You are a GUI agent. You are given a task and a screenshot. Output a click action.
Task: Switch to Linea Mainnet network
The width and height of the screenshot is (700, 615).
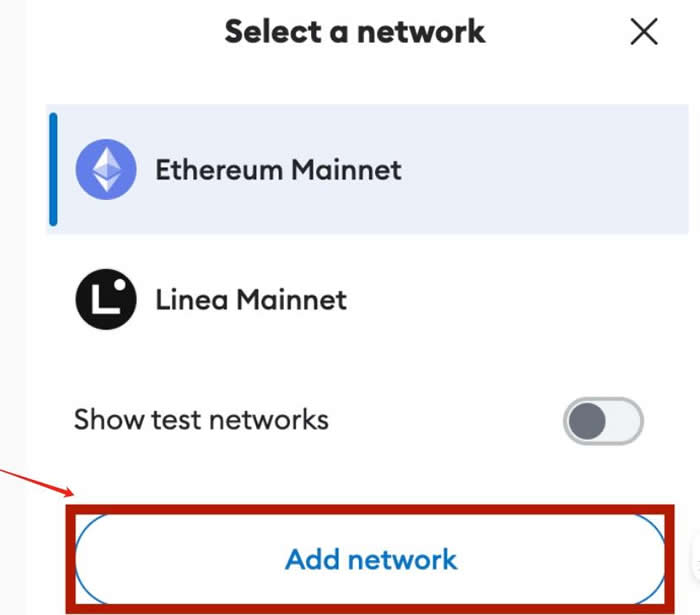[367, 299]
